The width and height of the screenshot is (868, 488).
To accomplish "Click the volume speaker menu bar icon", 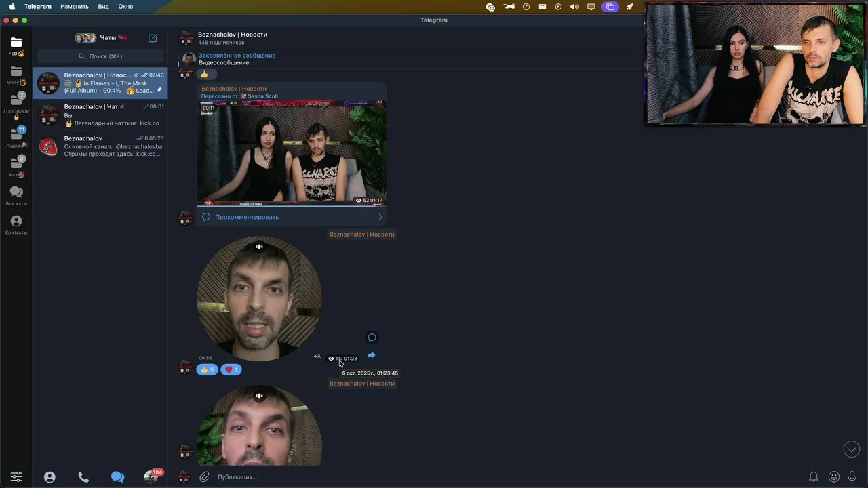I will pyautogui.click(x=574, y=7).
